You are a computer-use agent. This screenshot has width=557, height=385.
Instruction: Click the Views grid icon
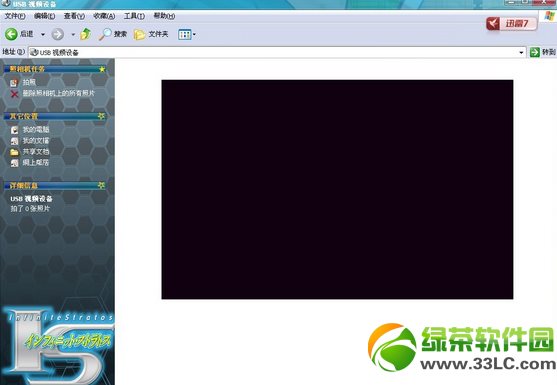tap(184, 34)
